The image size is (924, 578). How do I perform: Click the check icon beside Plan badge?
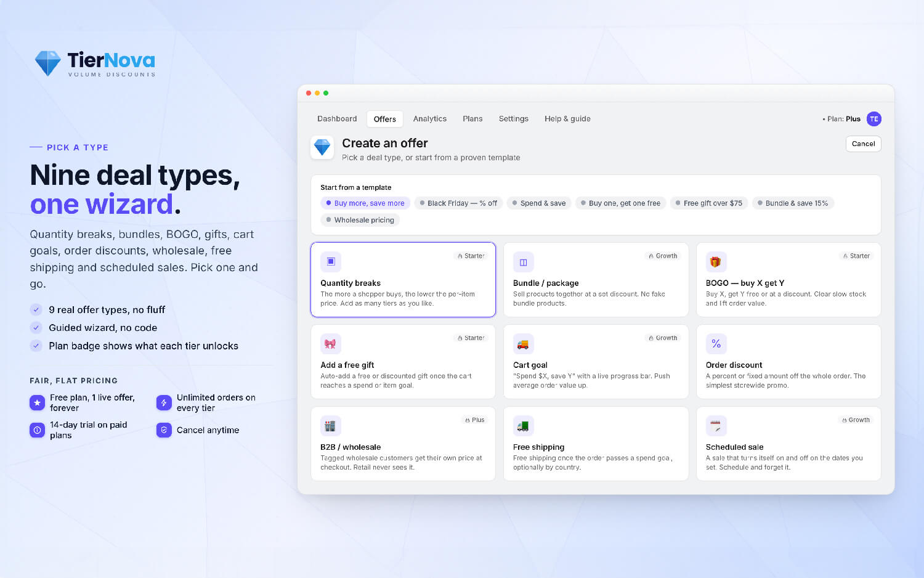pyautogui.click(x=36, y=346)
